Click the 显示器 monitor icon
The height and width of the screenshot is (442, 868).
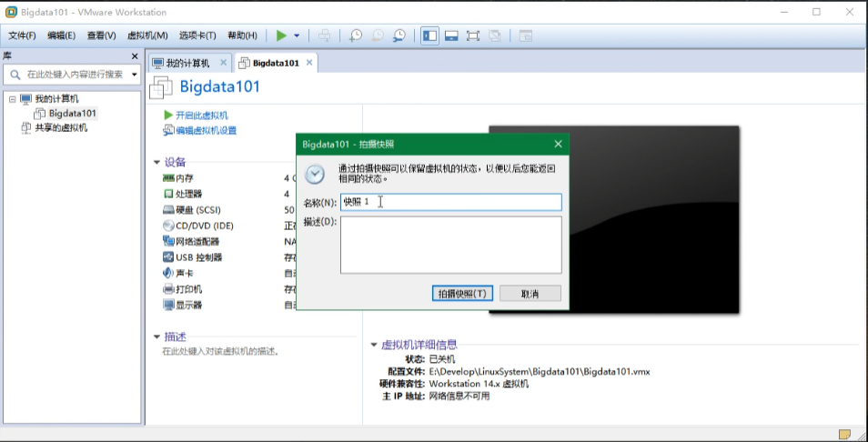pyautogui.click(x=168, y=305)
